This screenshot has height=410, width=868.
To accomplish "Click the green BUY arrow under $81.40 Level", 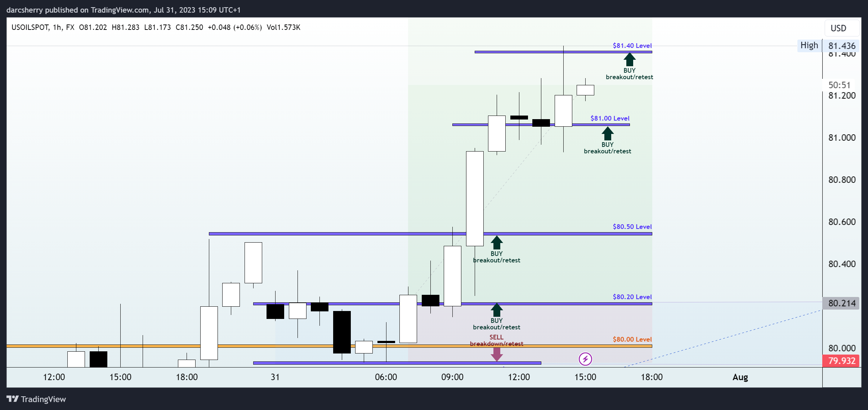I will (x=629, y=60).
